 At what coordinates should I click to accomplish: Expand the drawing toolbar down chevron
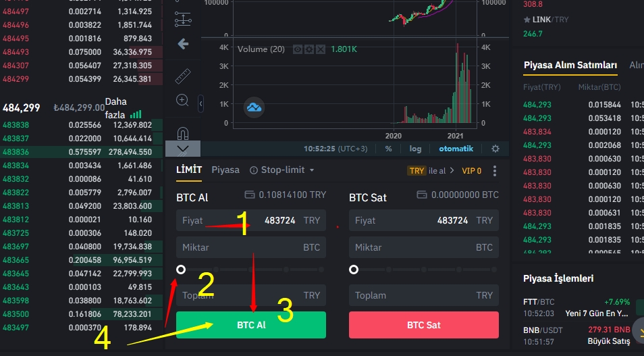[182, 148]
